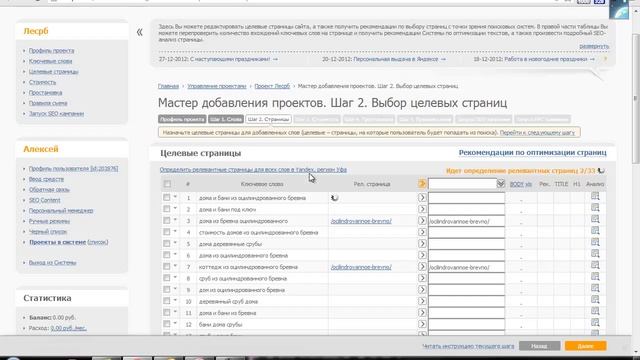Open the row 1 actions dropdown arrow
The width and height of the screenshot is (640, 360).
click(x=175, y=197)
